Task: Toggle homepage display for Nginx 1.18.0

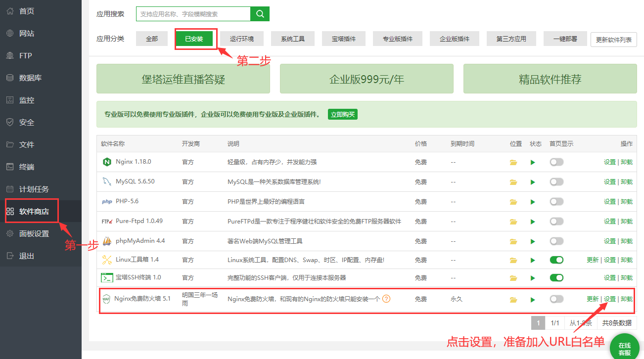Action: 556,162
